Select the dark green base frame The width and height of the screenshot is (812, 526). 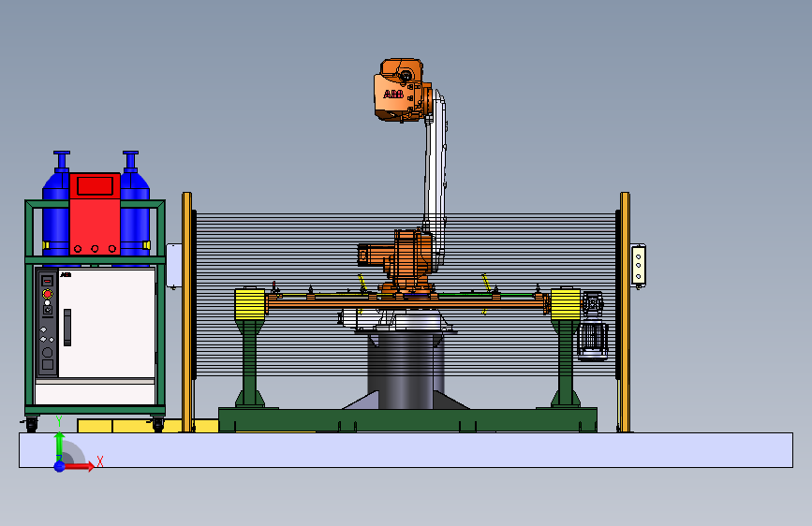(407, 420)
